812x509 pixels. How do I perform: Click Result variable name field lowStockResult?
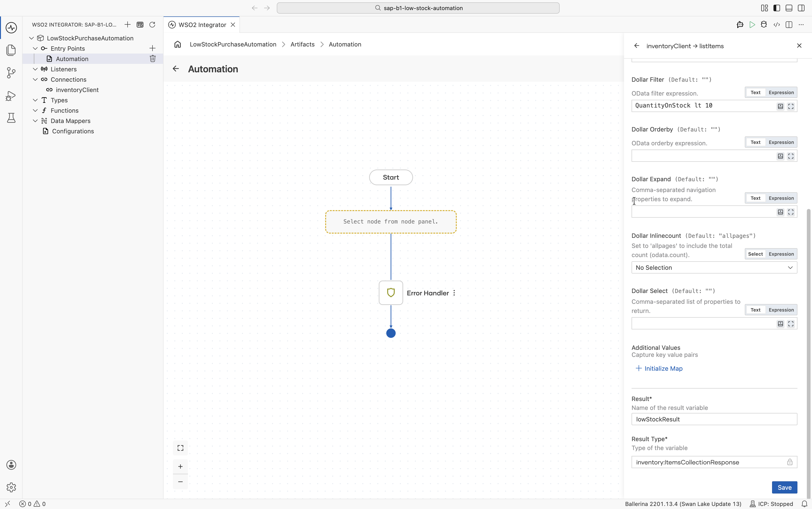714,419
